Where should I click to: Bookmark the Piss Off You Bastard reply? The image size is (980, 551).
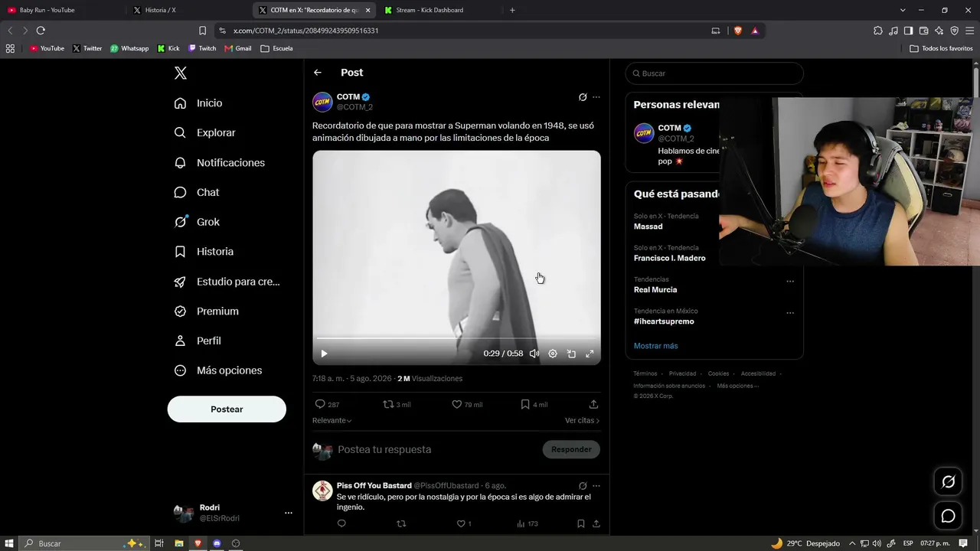click(x=581, y=524)
